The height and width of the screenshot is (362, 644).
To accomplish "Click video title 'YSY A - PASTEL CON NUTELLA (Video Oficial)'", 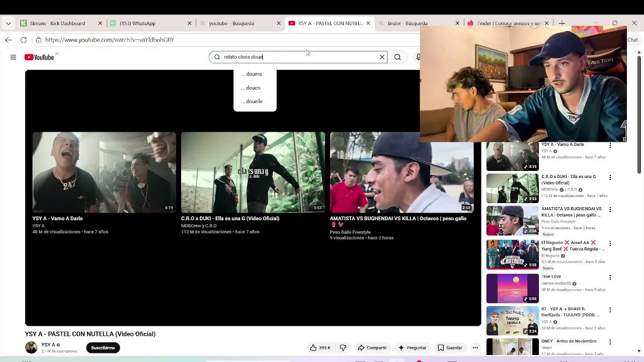I will (x=90, y=334).
